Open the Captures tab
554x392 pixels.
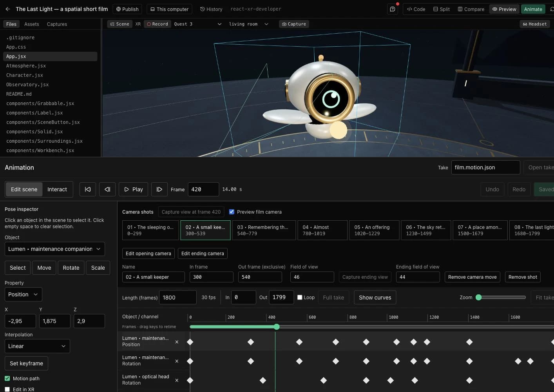click(57, 24)
